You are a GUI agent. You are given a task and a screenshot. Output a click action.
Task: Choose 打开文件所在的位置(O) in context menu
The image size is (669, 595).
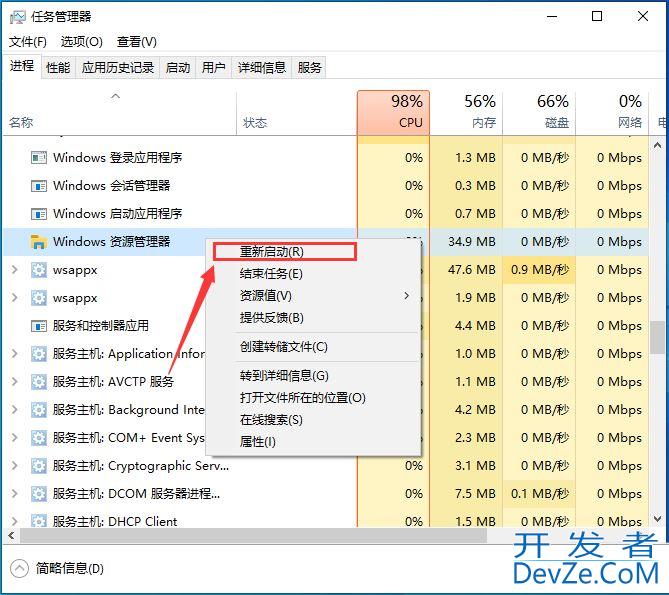(x=313, y=398)
